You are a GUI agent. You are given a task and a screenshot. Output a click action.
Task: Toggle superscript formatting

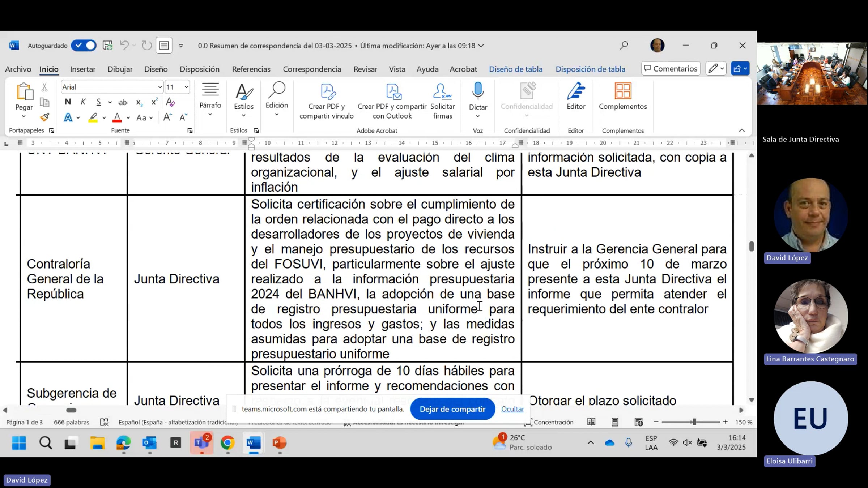click(x=154, y=102)
